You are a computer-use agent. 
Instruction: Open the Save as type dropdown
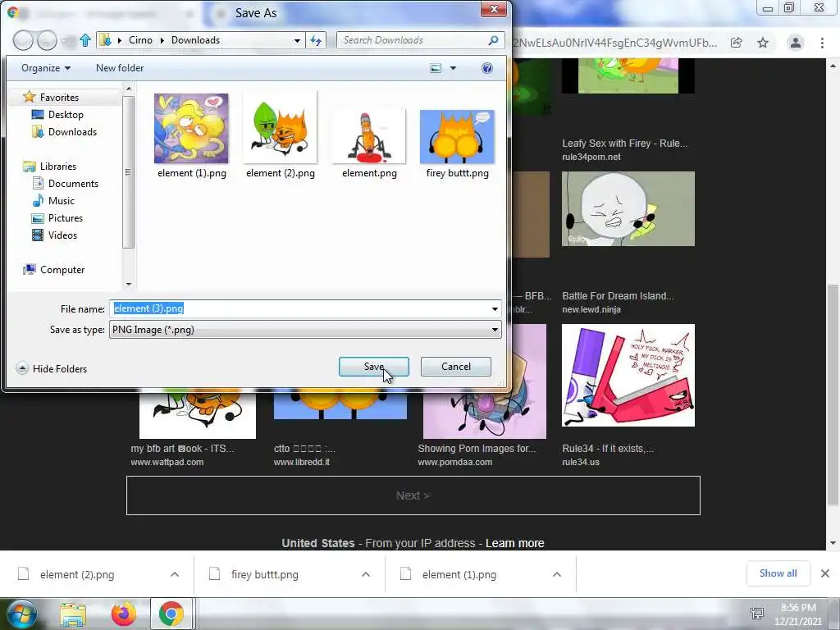305,330
